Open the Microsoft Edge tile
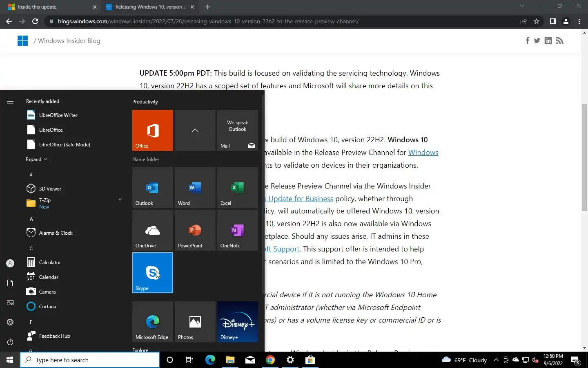This screenshot has width=588, height=368. tap(153, 322)
